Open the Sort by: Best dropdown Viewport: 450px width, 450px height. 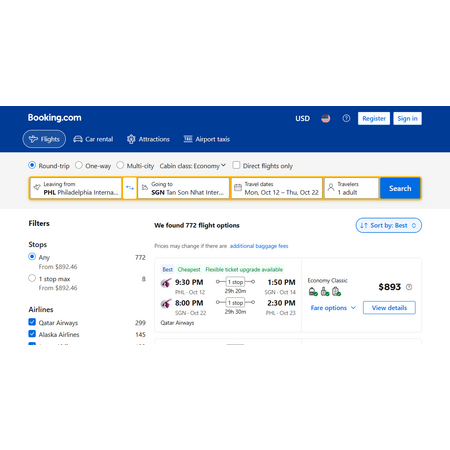click(x=388, y=226)
